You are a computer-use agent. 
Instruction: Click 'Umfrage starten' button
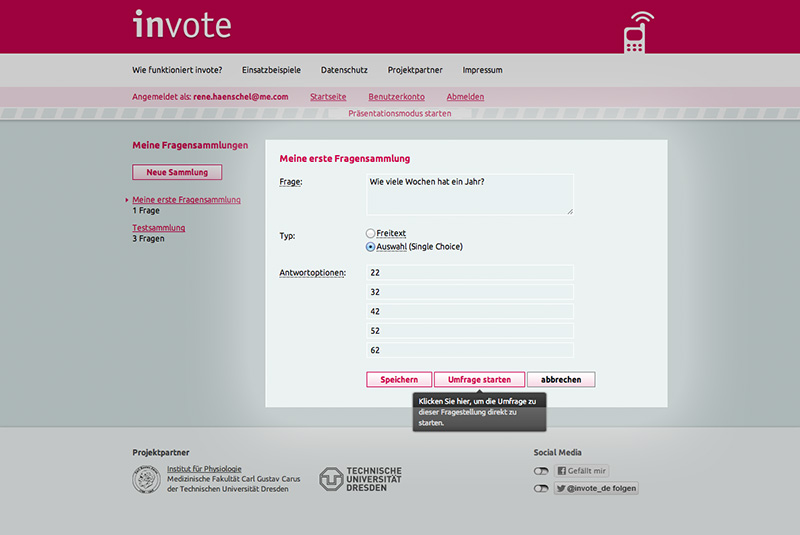click(x=479, y=380)
